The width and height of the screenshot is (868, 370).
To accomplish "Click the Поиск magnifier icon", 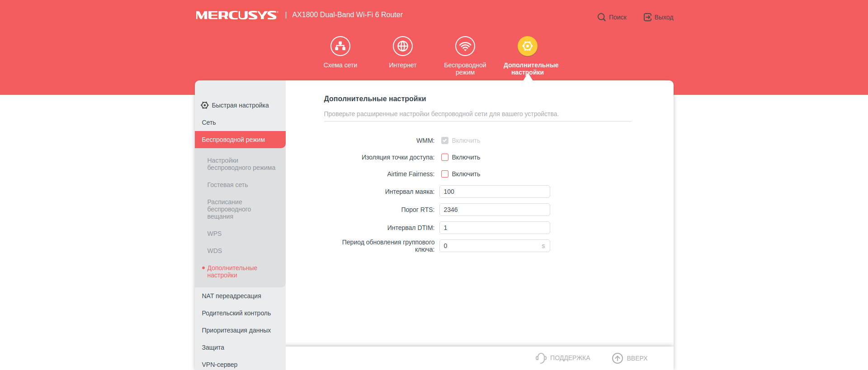I will click(x=601, y=17).
